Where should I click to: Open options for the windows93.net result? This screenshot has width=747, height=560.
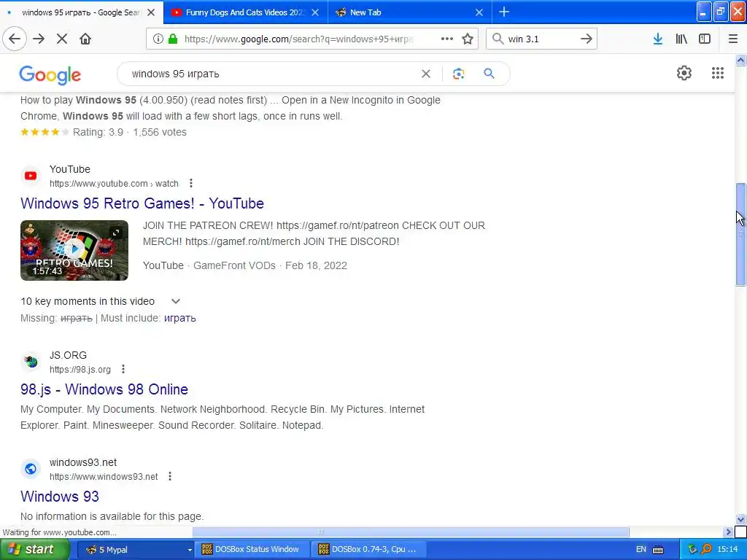tap(170, 476)
